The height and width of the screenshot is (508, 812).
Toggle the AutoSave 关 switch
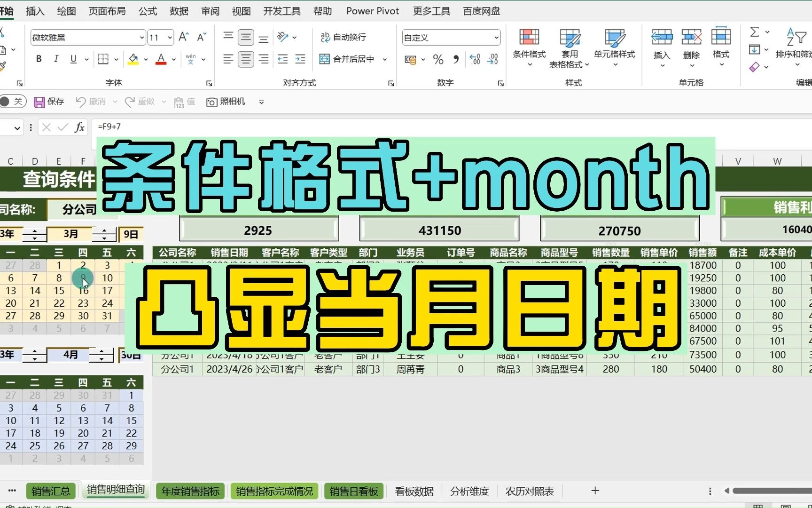[x=12, y=101]
